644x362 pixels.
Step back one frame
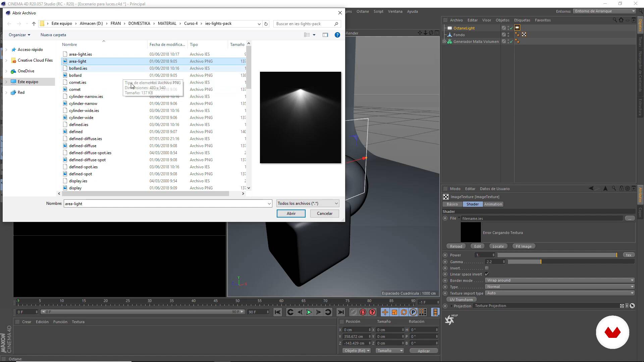[300, 312]
